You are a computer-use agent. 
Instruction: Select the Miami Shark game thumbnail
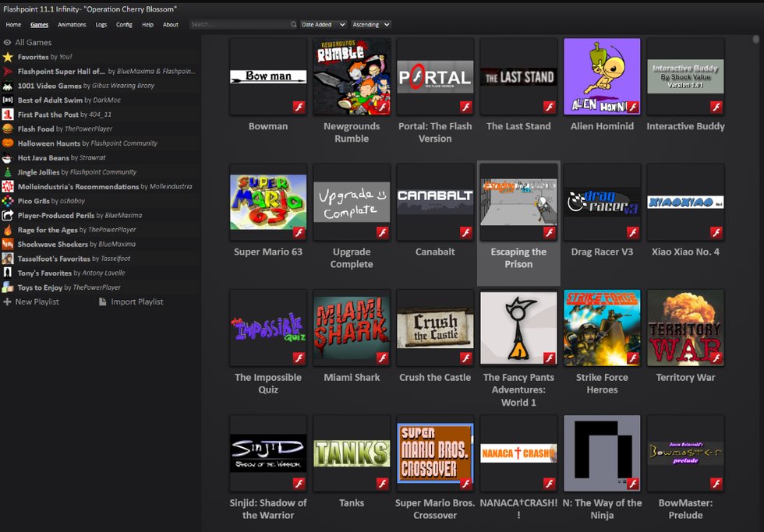pyautogui.click(x=352, y=328)
